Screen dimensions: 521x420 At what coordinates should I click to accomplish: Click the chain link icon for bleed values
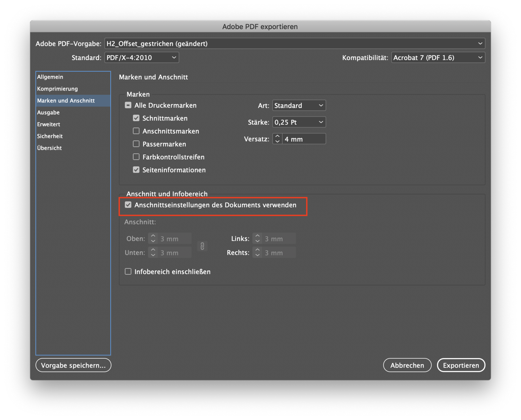tap(202, 246)
